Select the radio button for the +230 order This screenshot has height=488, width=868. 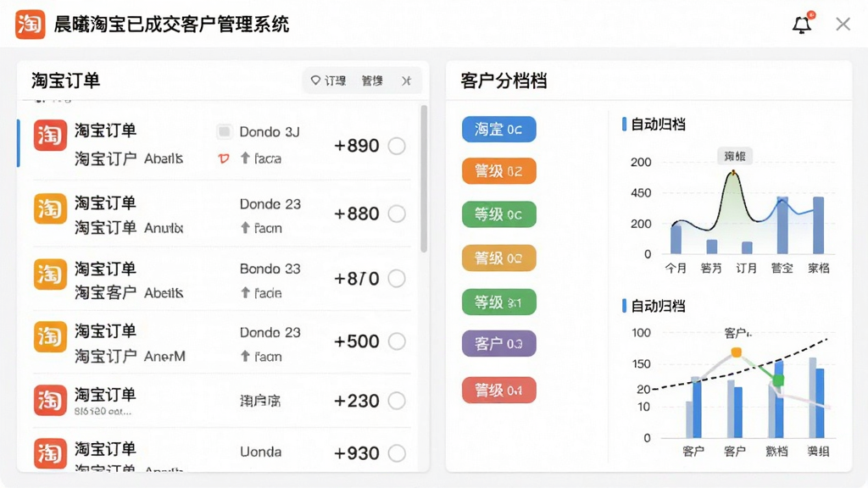397,401
